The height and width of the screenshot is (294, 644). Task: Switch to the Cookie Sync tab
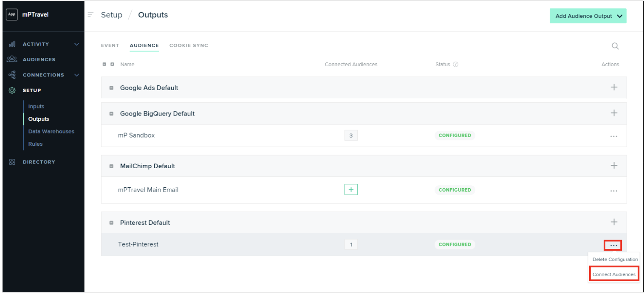tap(189, 45)
